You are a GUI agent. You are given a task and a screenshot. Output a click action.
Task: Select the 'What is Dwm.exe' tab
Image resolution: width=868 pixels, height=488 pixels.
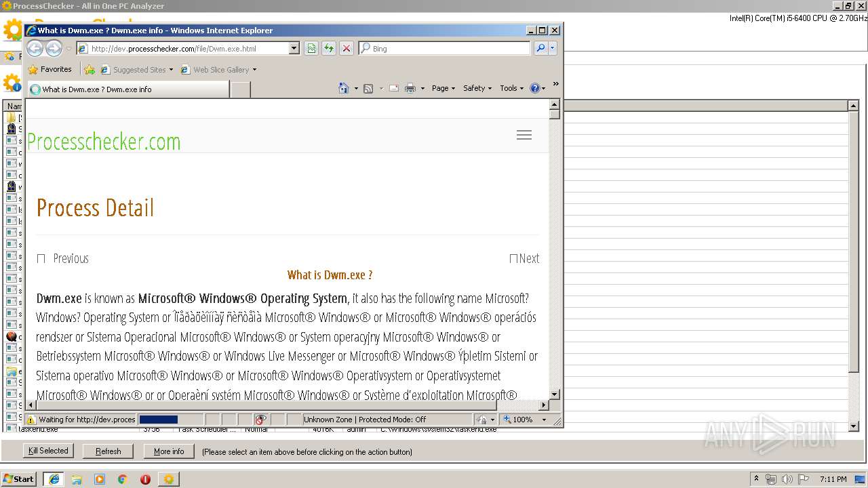point(128,89)
